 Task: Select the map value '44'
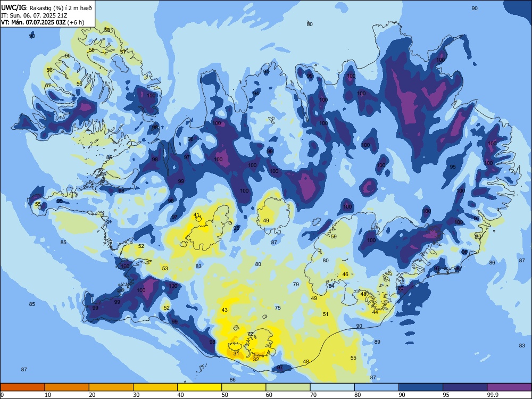(375, 312)
